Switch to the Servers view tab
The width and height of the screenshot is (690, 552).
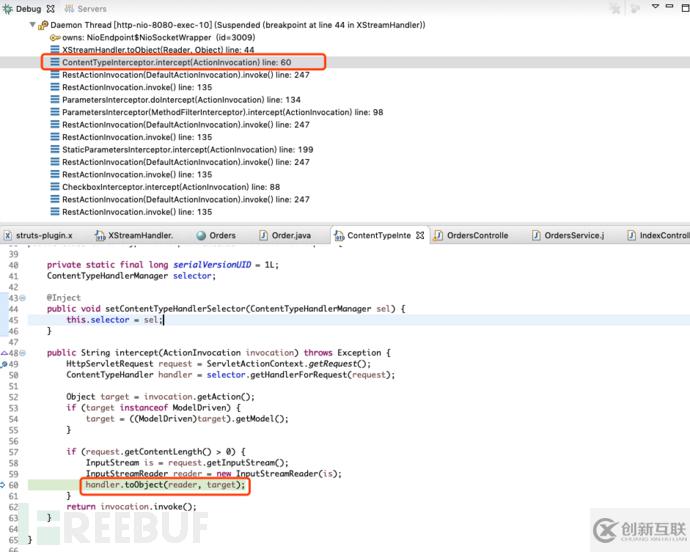(x=85, y=8)
